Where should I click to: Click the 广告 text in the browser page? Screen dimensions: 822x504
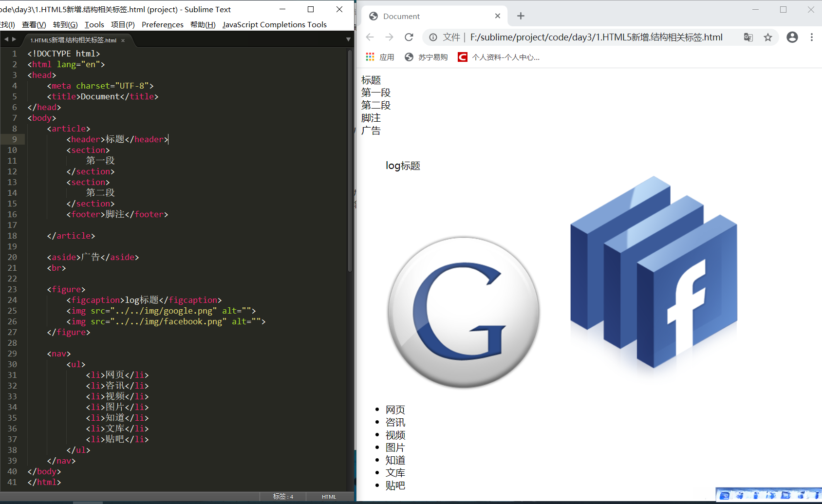[x=371, y=131]
